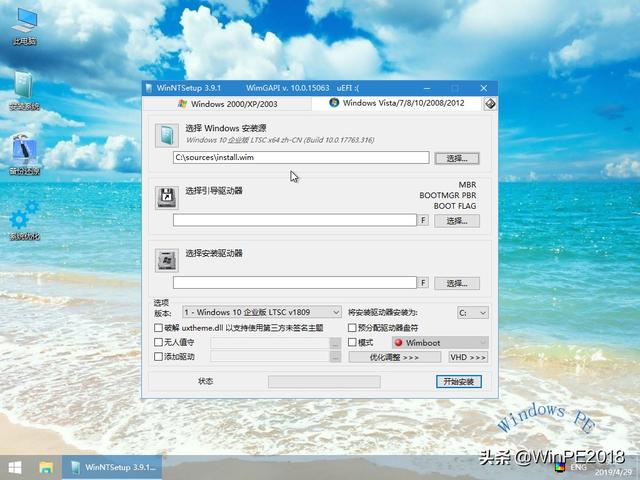Open the 安装系统 (install system) desktop shortcut icon
Viewport: 640px width, 480px height.
point(24,90)
